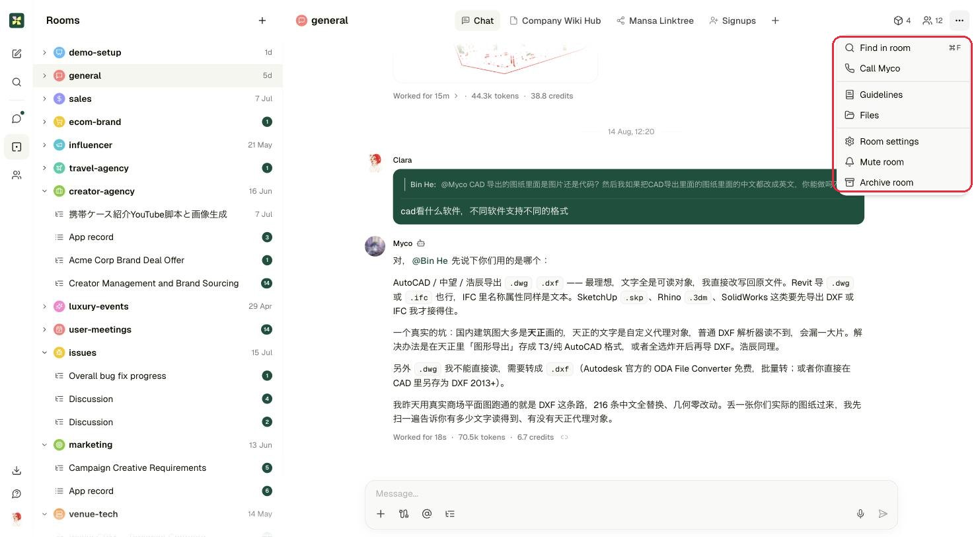The height and width of the screenshot is (537, 980).
Task: Select Mute room in the menu
Action: [903, 162]
